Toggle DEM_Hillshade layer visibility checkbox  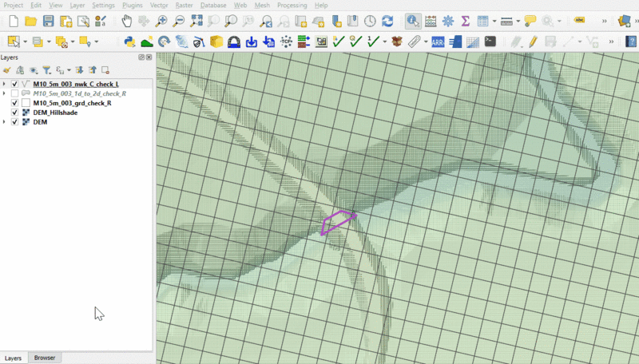pos(15,113)
